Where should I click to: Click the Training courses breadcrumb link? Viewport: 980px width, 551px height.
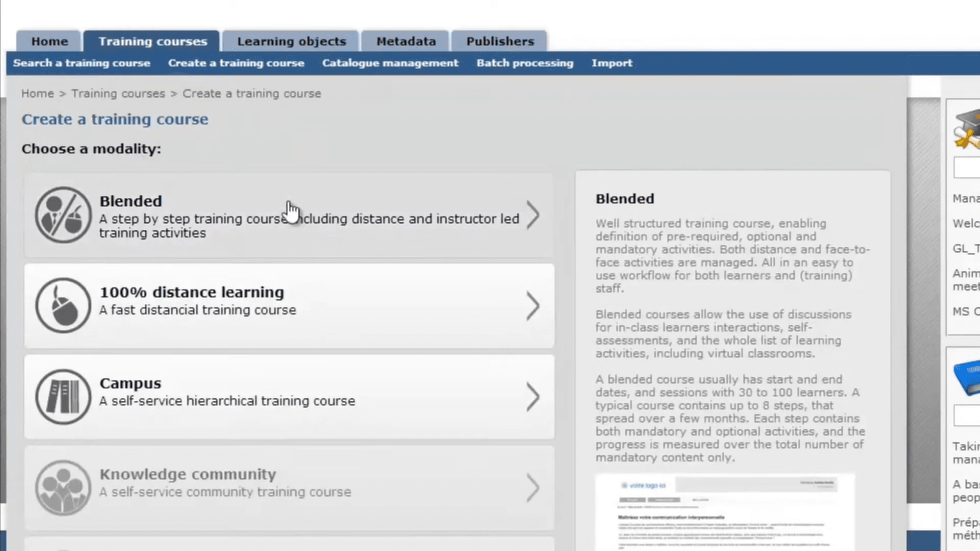click(118, 93)
